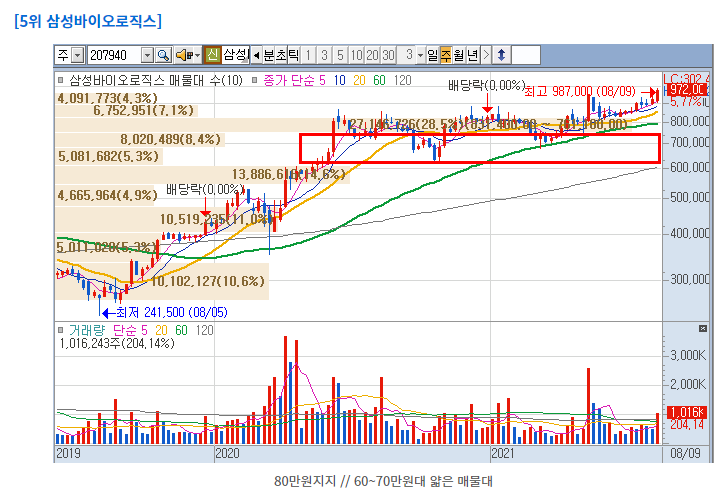Screen dimensions: 727x499
Task: Click the 10,102,127(10.6%) volume profile bar
Action: 162,281
